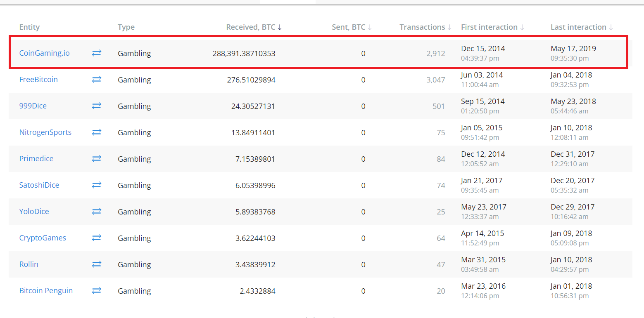Open the SatoshiDice entity link

click(39, 185)
